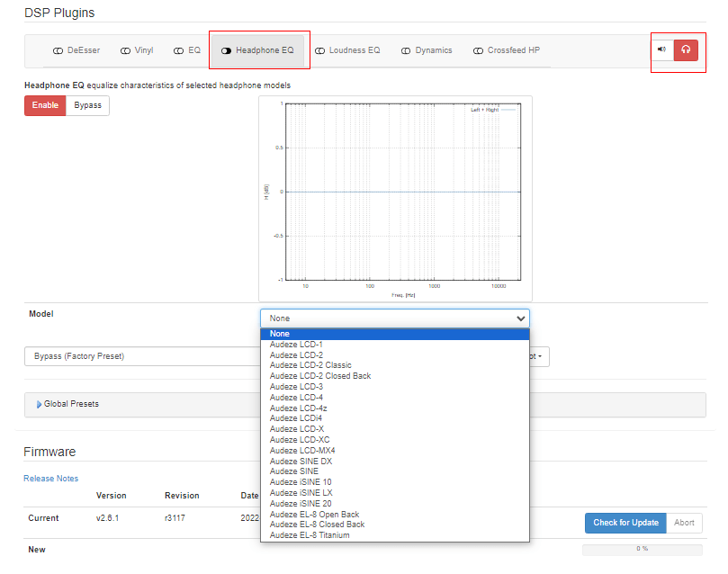
Task: Pick Audeze LCD-MX4 option
Action: point(395,451)
